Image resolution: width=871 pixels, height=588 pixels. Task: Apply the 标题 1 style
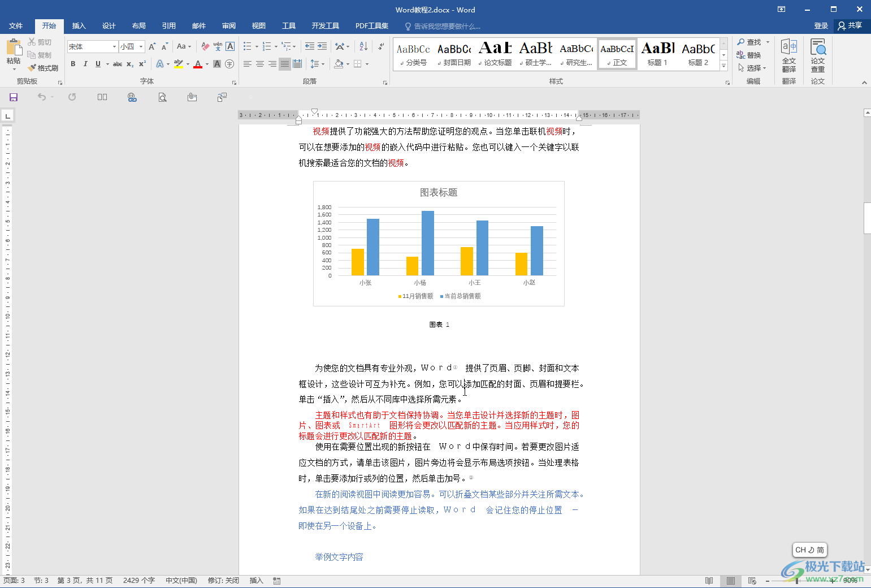(x=658, y=54)
